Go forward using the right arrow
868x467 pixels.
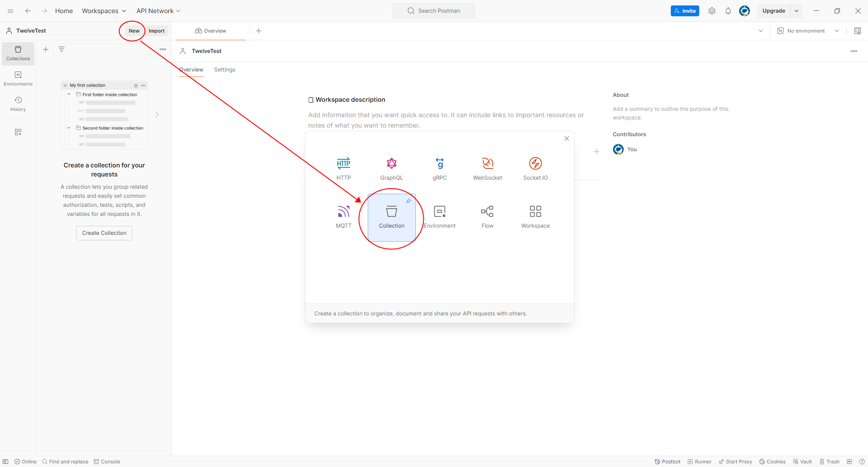(44, 11)
